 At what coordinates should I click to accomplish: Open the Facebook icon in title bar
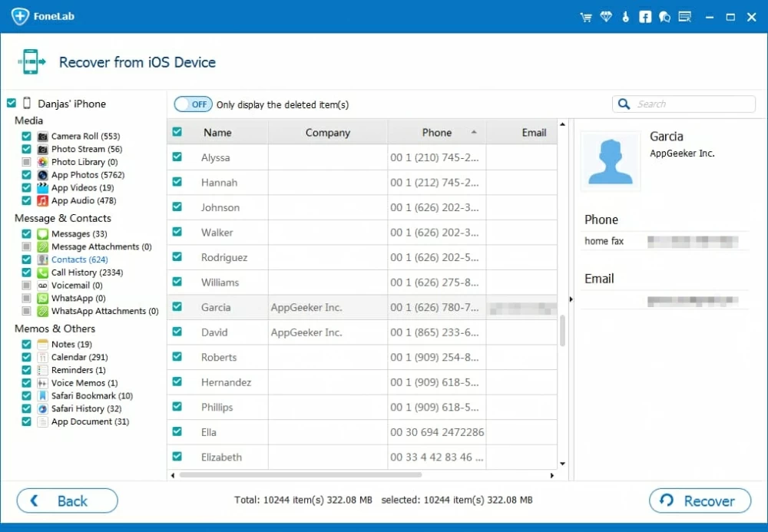coord(645,17)
